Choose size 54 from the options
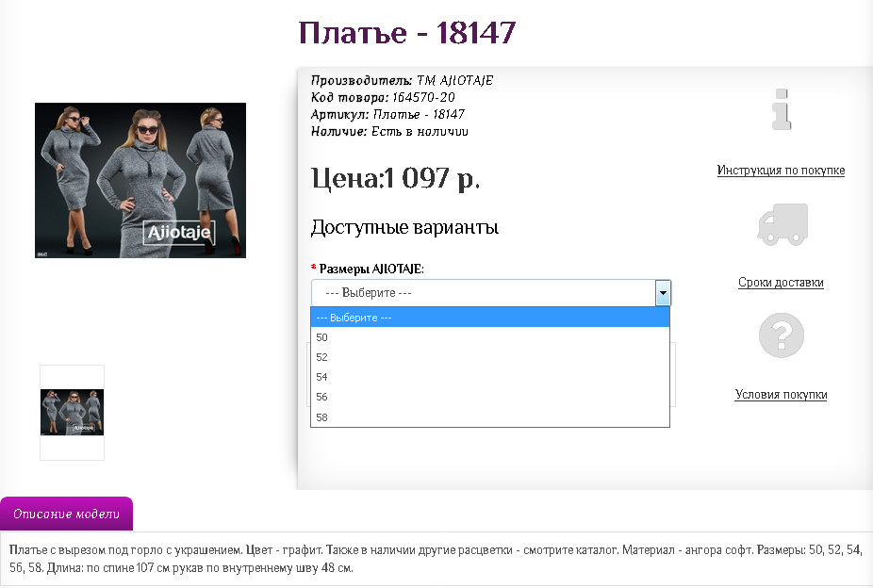 click(x=489, y=377)
